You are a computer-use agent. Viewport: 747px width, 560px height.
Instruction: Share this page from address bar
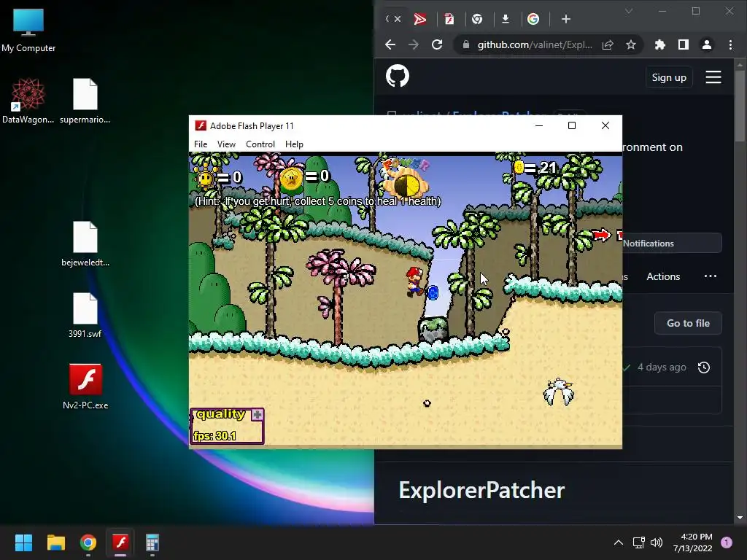[x=608, y=44]
